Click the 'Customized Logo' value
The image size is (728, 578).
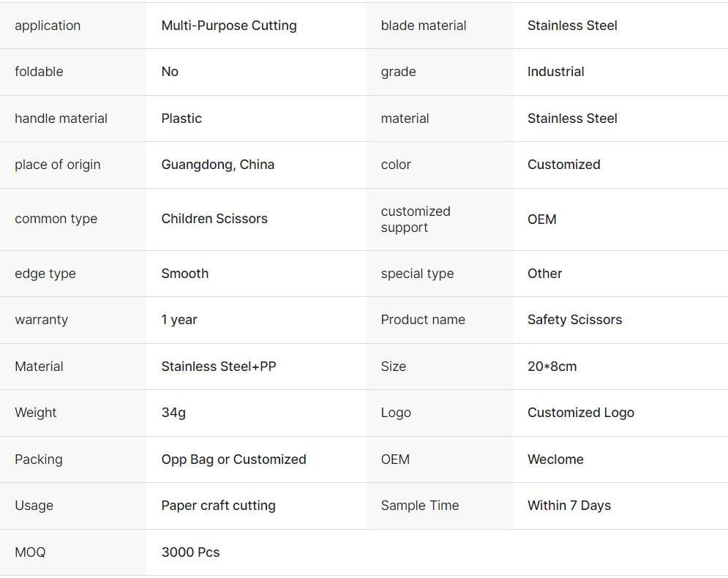click(x=581, y=413)
